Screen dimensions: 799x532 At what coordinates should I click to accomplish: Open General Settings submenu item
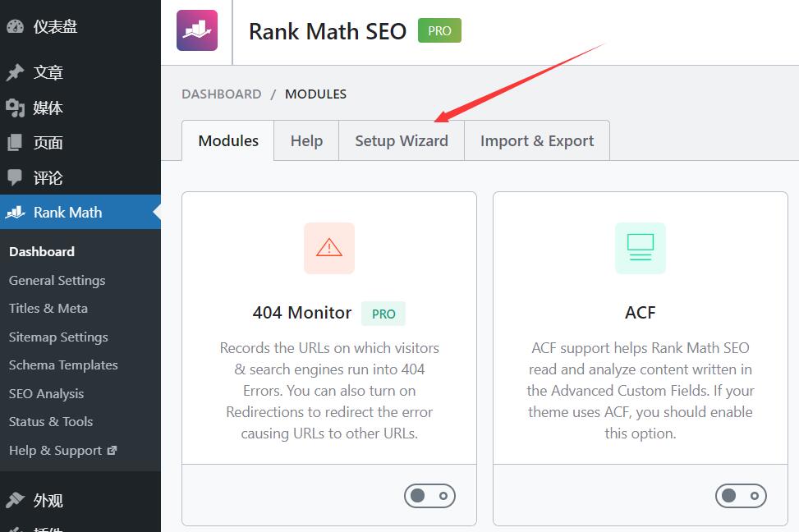pos(57,280)
